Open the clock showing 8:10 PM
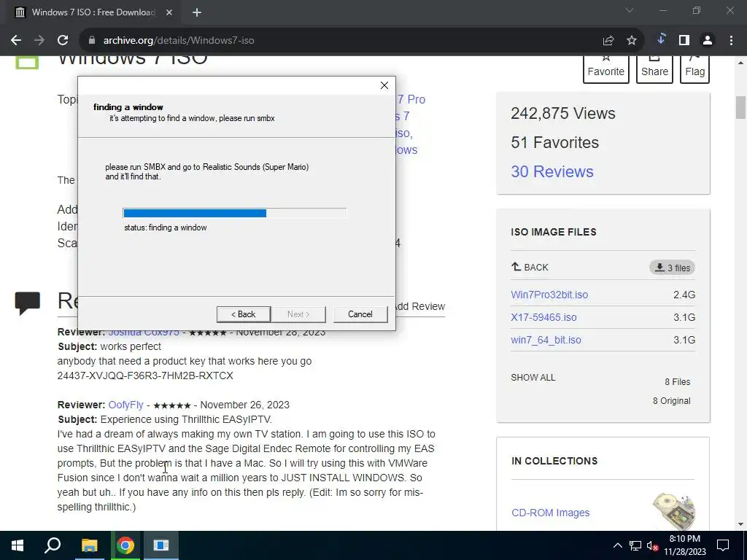Screen dimensions: 747x560 pos(684,545)
